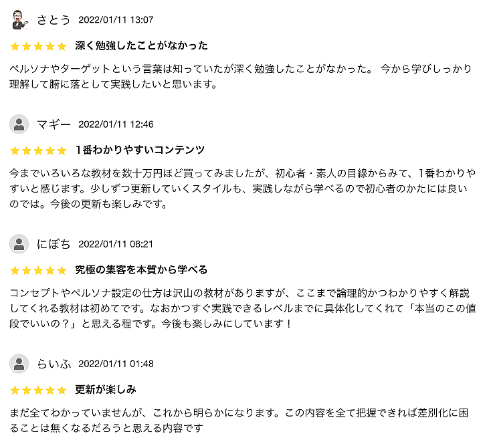489x448 pixels.
Task: Click the five-star rating on マギー's review
Action: tap(38, 150)
